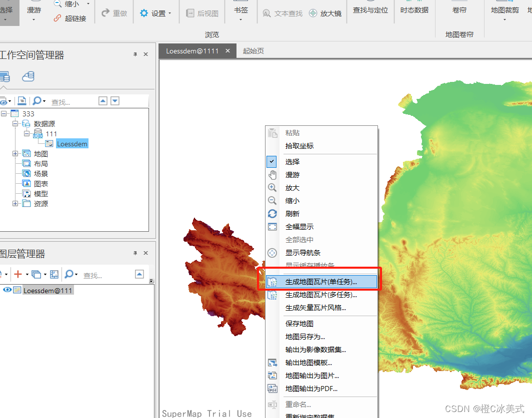The image size is (532, 418).
Task: Expand the 地图 node in workspace tree
Action: click(15, 153)
